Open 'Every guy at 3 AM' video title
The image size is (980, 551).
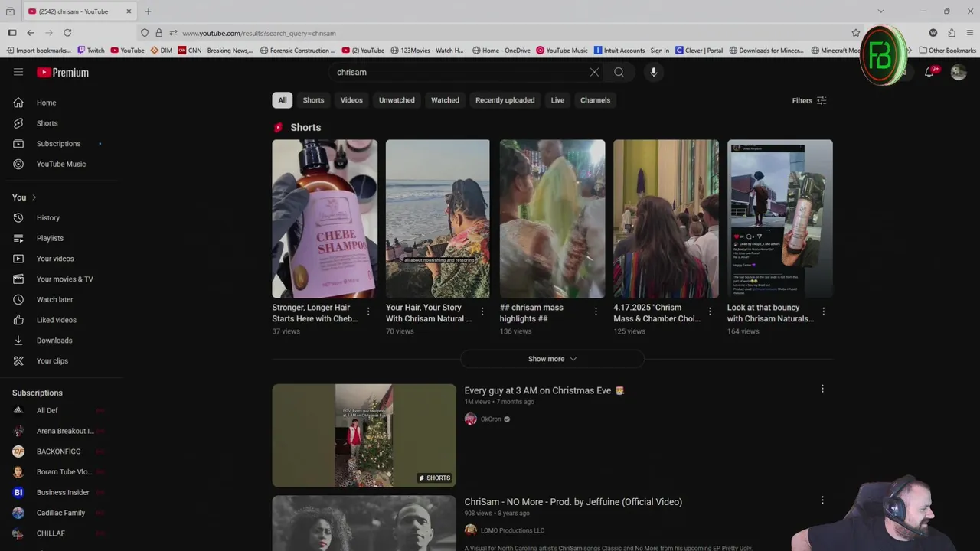pos(544,390)
